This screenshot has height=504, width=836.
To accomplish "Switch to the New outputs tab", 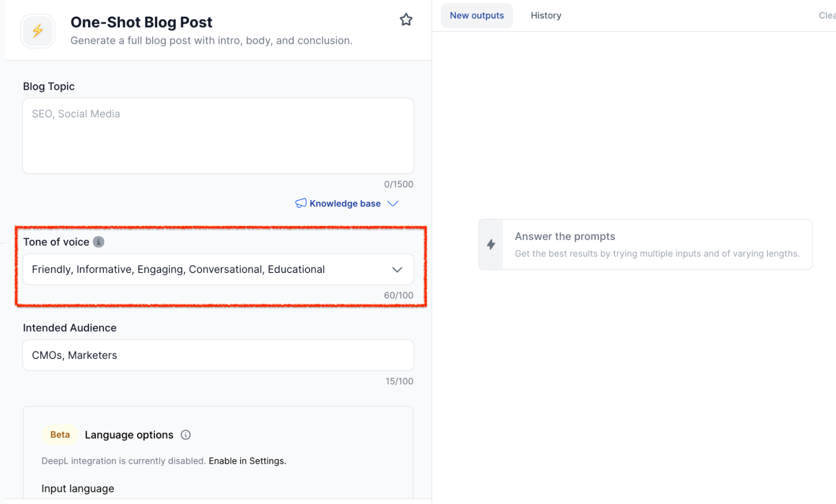I will tap(476, 15).
